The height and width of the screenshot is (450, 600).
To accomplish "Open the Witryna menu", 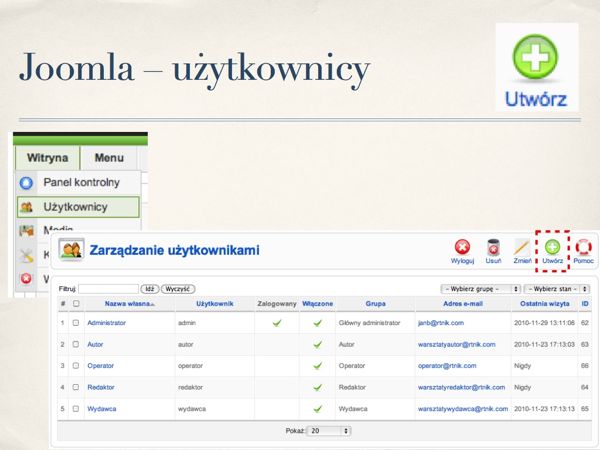I will [x=47, y=158].
